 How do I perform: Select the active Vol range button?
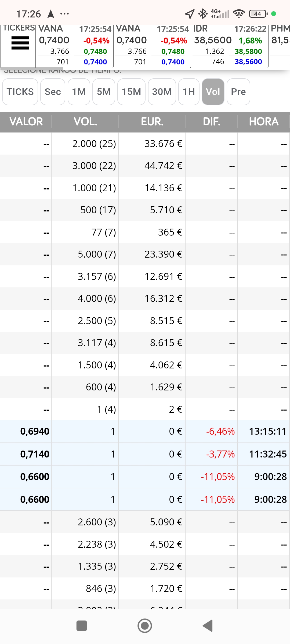pyautogui.click(x=213, y=92)
